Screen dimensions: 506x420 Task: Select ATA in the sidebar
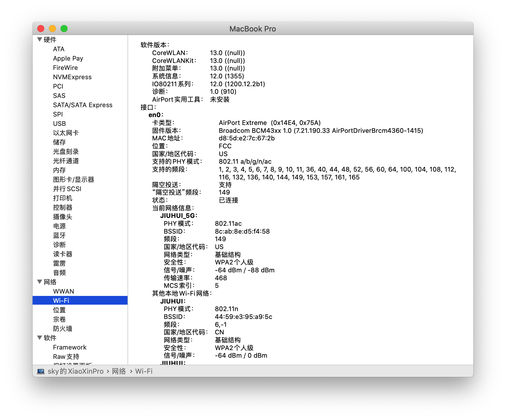tap(59, 49)
